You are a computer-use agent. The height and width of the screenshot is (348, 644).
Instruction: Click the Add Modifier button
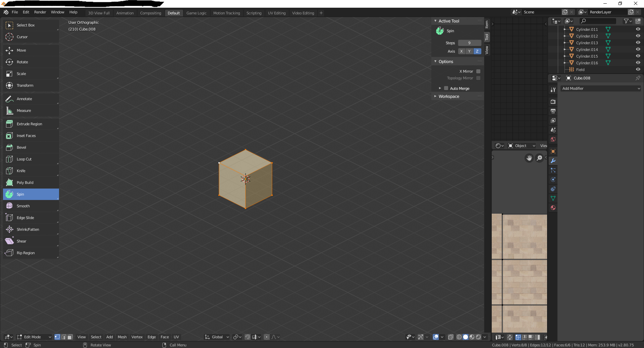pyautogui.click(x=600, y=88)
